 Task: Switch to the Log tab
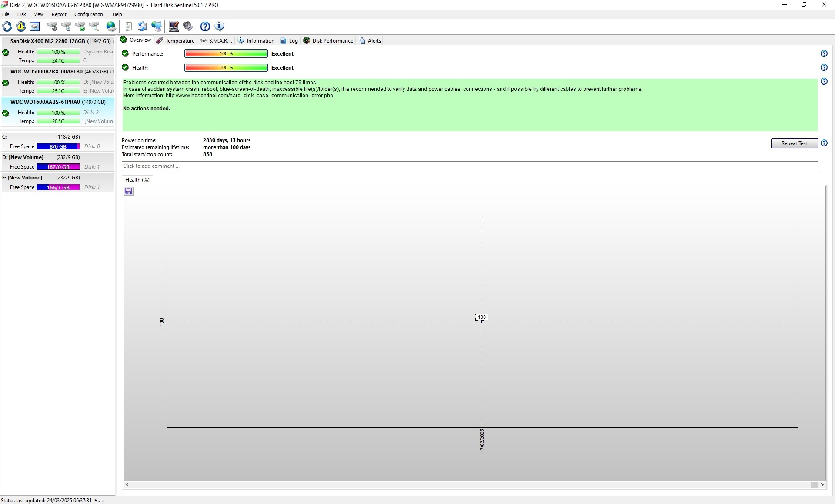[x=289, y=40]
